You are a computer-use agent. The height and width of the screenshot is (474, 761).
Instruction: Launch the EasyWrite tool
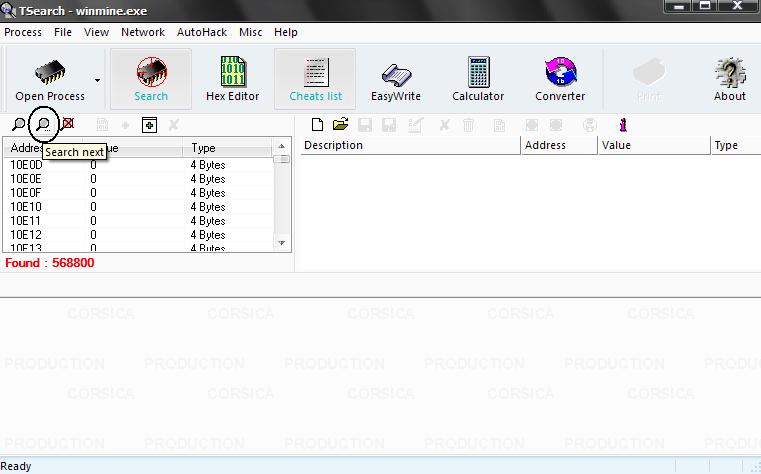[396, 80]
